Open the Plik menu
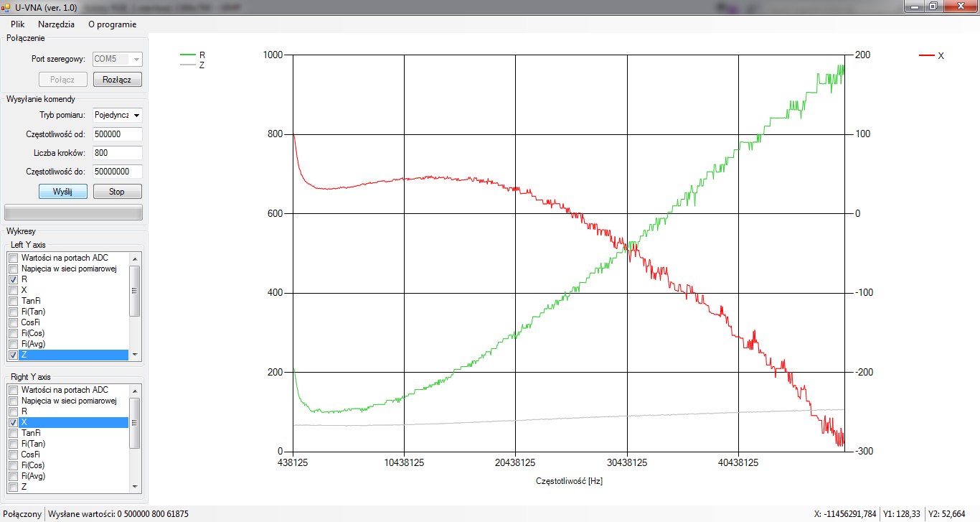Screen dimensions: 980x522 17,24
